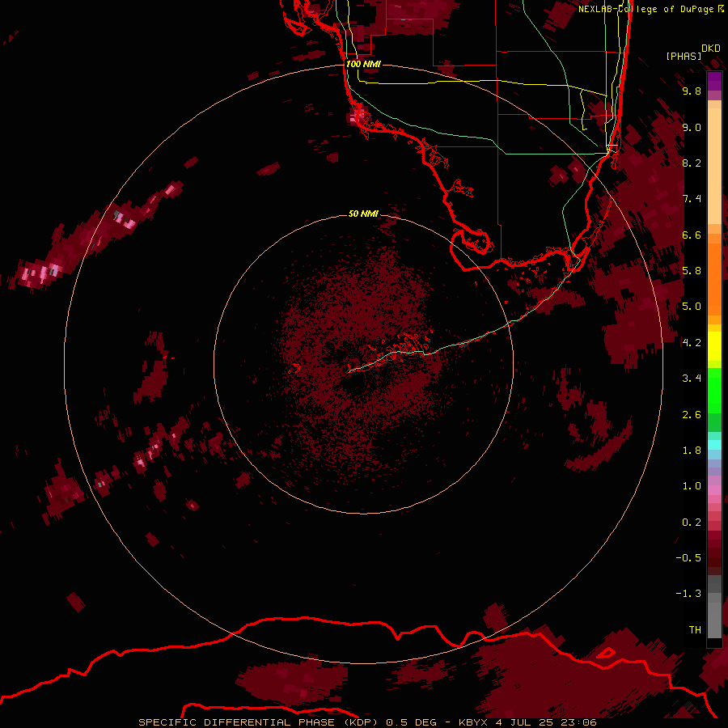Click the 9.0 value on the scale

click(x=692, y=127)
